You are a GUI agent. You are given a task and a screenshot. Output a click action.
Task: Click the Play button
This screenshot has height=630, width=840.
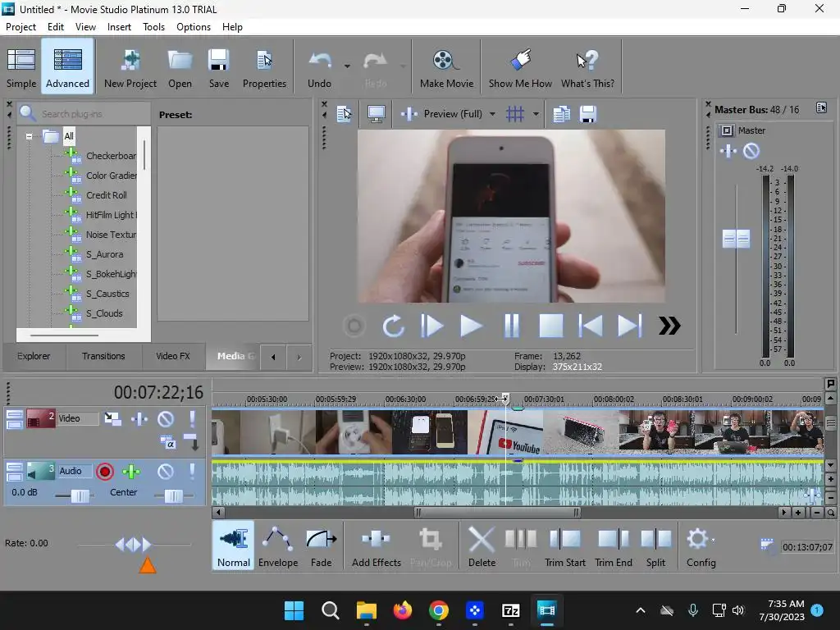point(471,326)
